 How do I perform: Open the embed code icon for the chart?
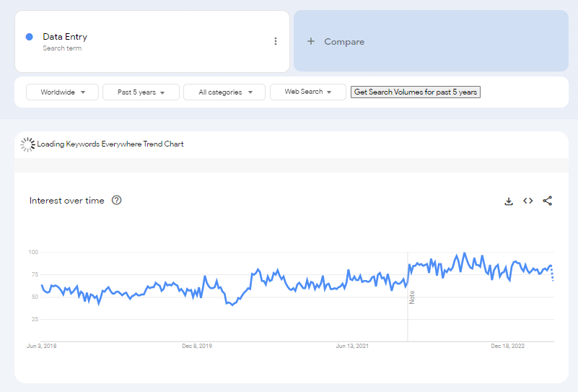coord(528,201)
